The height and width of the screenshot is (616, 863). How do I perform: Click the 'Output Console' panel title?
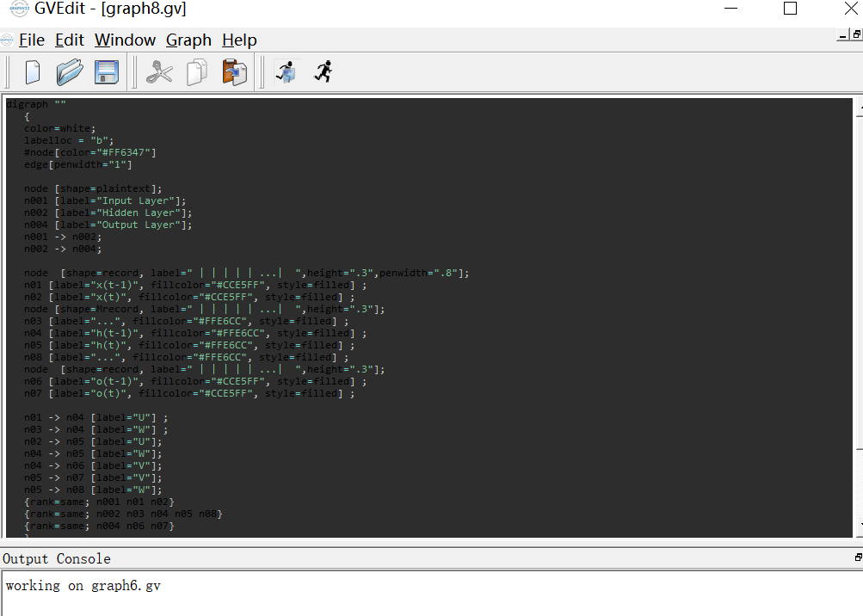pyautogui.click(x=57, y=558)
